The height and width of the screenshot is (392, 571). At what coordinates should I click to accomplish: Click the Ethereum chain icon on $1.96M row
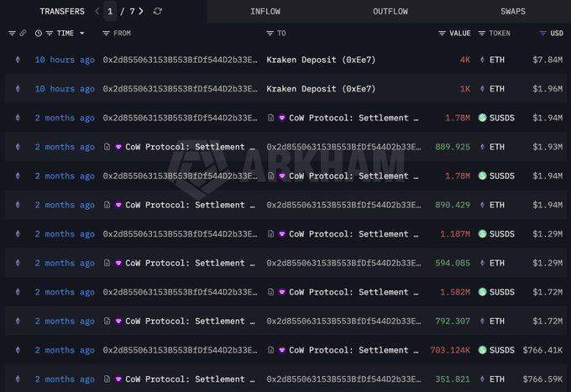(x=18, y=89)
